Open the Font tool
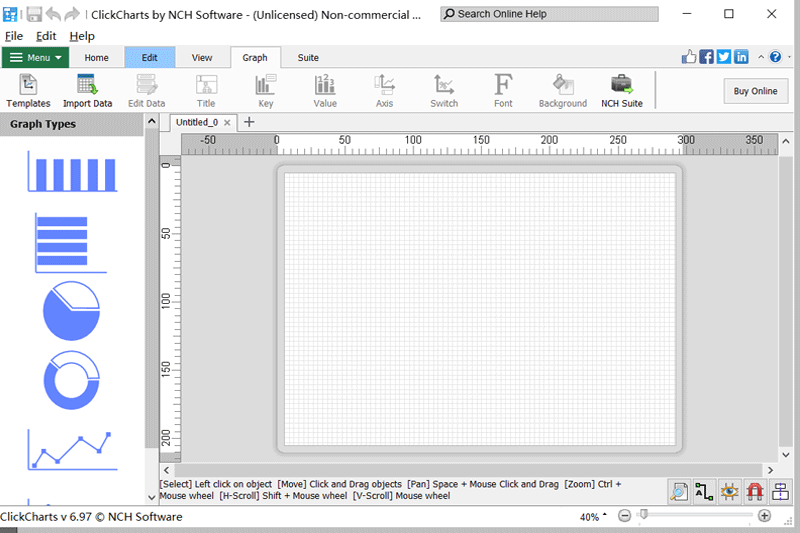This screenshot has width=800, height=533. [x=503, y=91]
